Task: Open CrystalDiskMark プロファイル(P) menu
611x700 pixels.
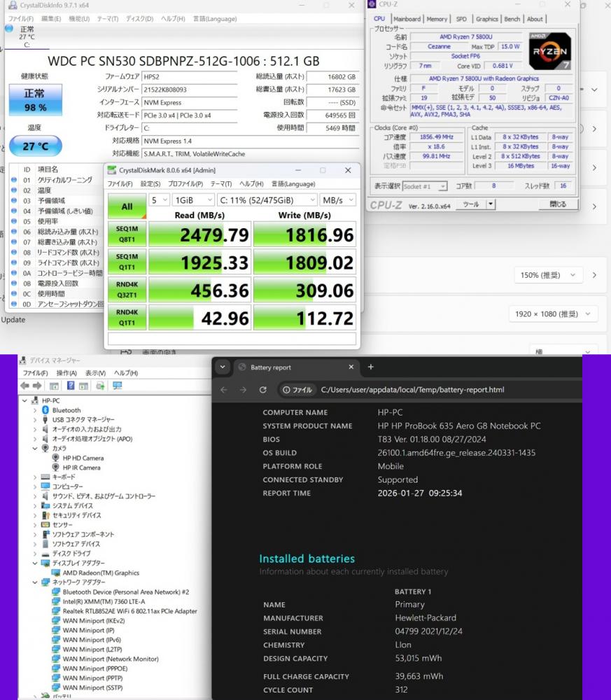Action: pyautogui.click(x=185, y=184)
